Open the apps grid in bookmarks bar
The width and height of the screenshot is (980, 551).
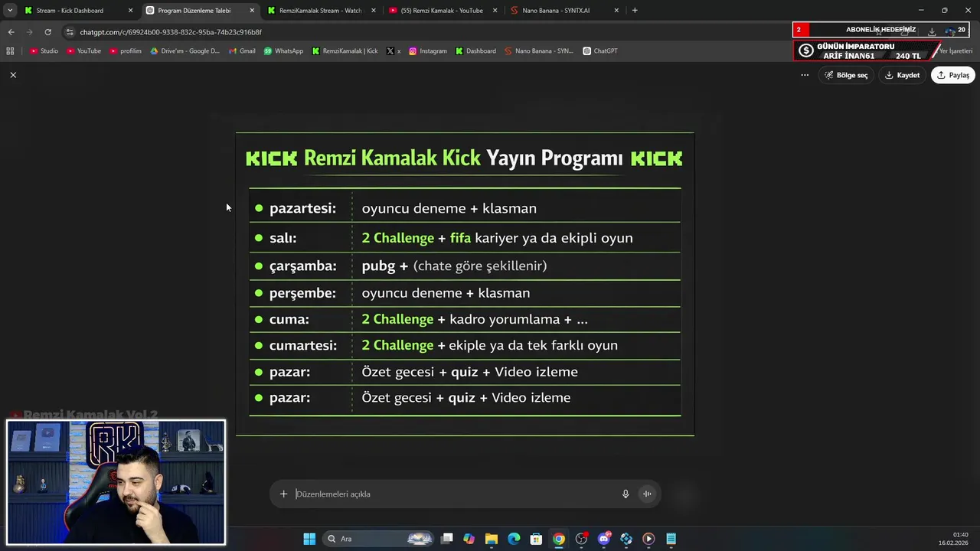click(x=10, y=51)
